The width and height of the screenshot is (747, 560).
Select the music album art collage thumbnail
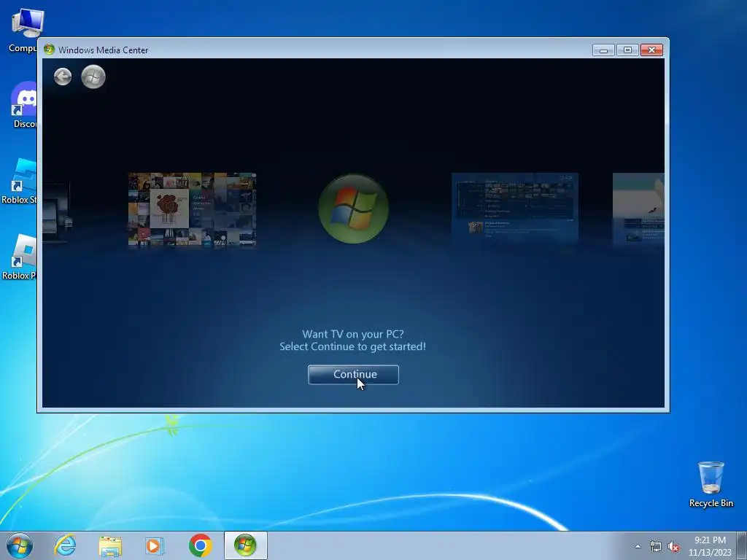click(192, 209)
